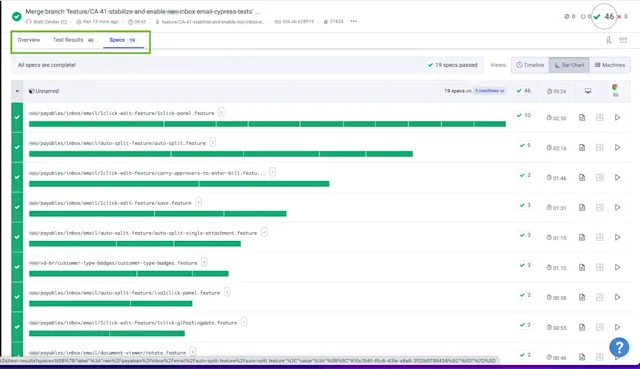This screenshot has height=369, width=640.
Task: Click the passed tests badge 10 for 1click-panel
Action: point(524,116)
